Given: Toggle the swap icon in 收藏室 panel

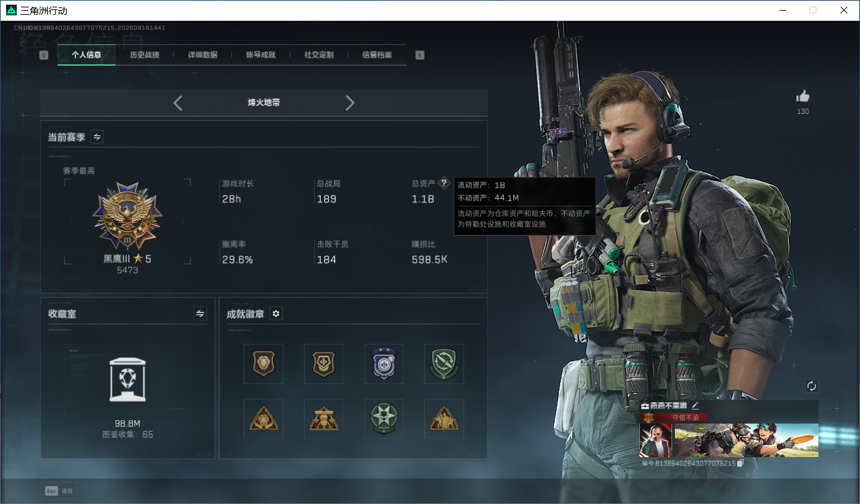Looking at the screenshot, I should click(x=200, y=314).
